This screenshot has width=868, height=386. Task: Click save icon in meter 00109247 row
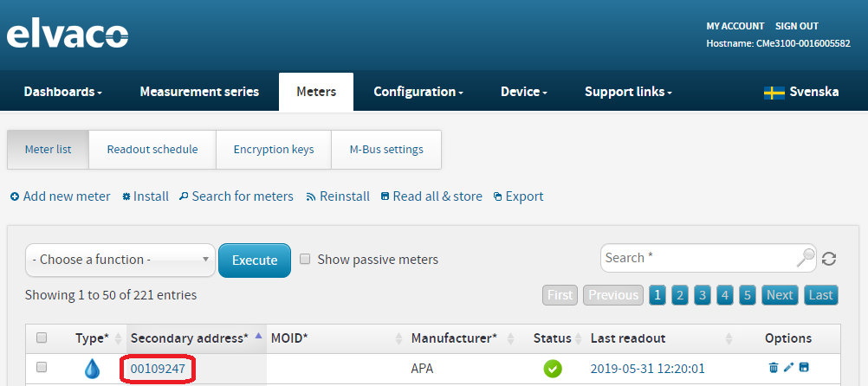pyautogui.click(x=804, y=368)
